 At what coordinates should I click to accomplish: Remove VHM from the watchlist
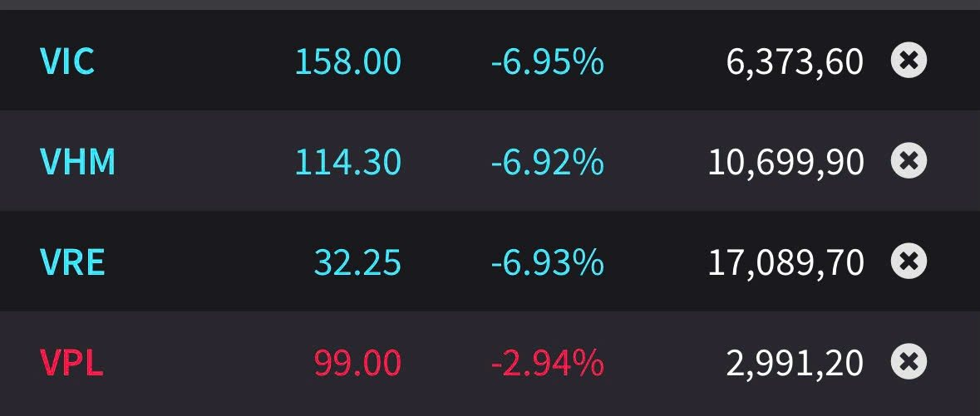coord(909,161)
